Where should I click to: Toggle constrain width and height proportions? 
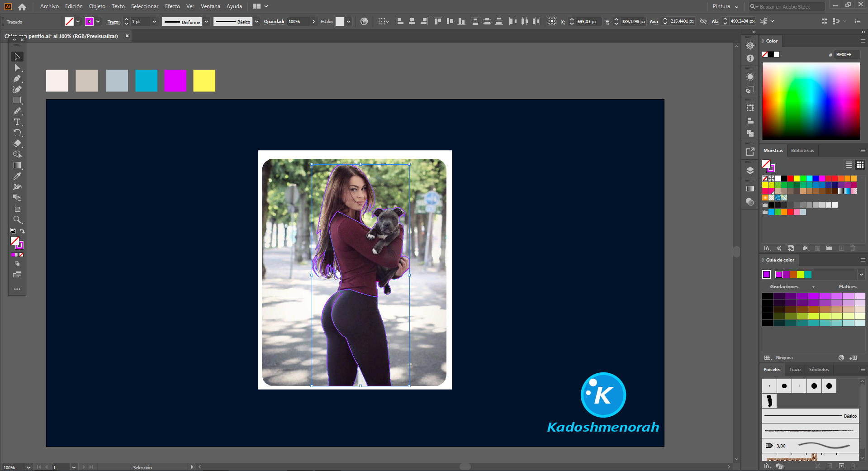[x=703, y=21]
